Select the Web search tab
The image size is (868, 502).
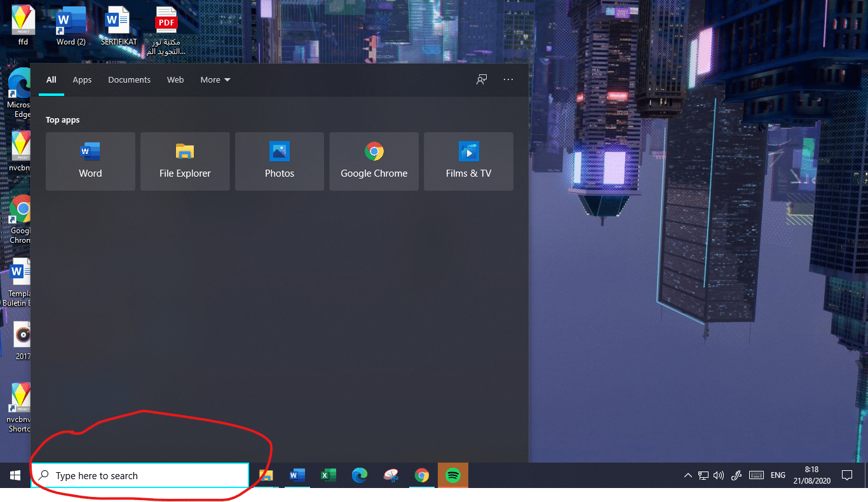pos(175,80)
